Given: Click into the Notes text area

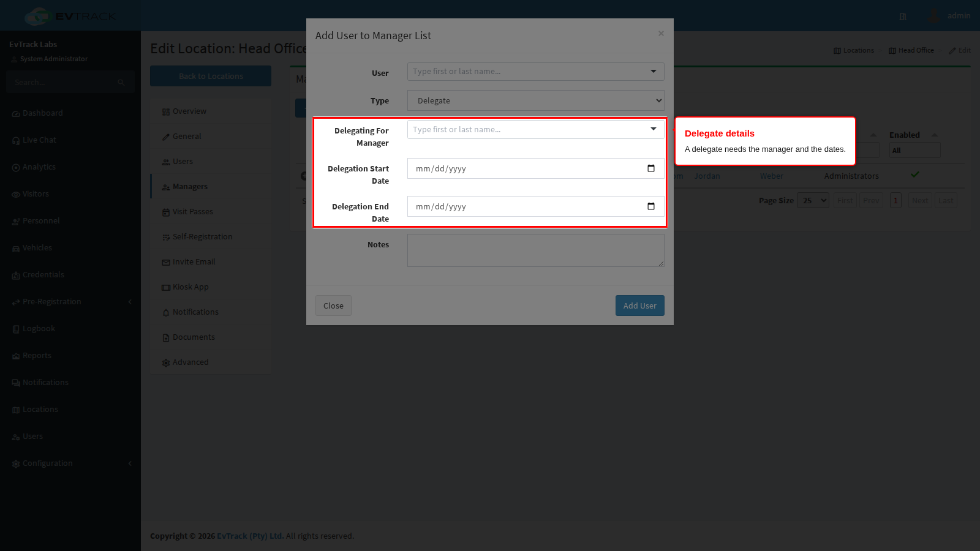Looking at the screenshot, I should 535,250.
